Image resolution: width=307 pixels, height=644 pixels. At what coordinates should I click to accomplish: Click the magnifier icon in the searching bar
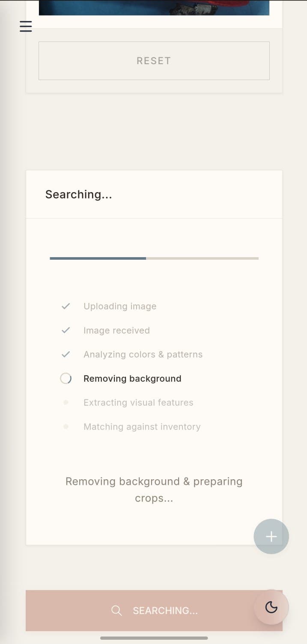[x=116, y=611]
